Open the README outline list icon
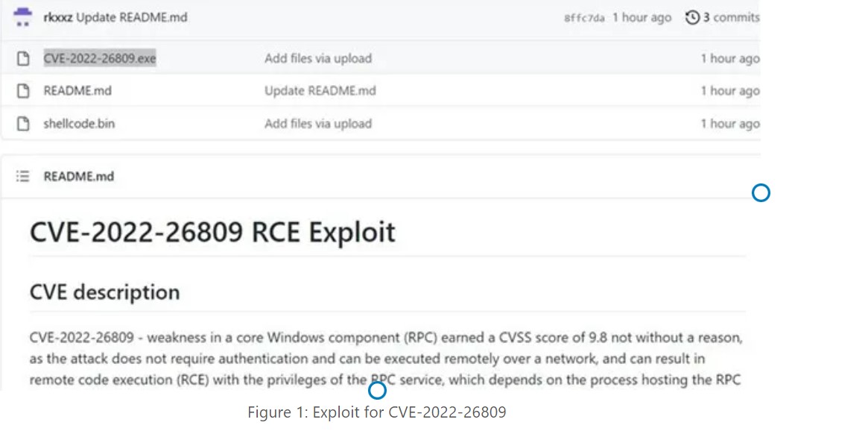The image size is (868, 434). pos(23,177)
